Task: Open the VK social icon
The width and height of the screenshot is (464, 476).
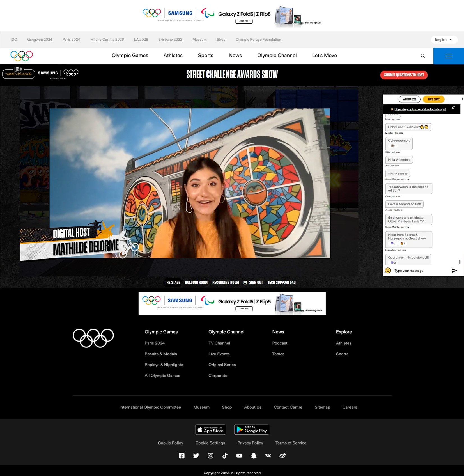Action: coord(268,456)
